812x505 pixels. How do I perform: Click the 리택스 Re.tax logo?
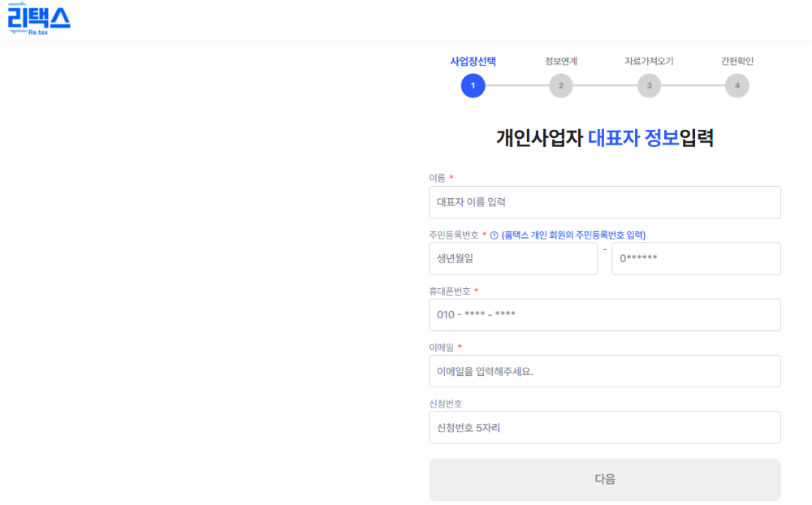tap(41, 18)
